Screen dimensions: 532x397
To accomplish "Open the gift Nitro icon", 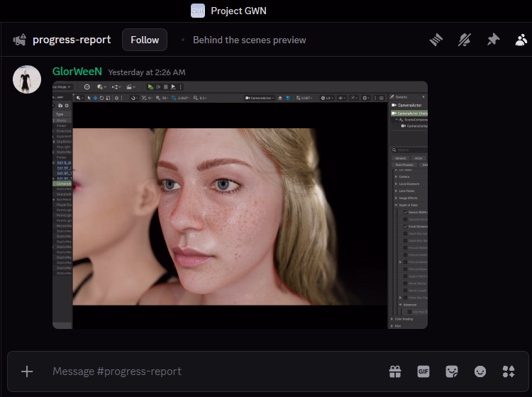I will click(395, 371).
